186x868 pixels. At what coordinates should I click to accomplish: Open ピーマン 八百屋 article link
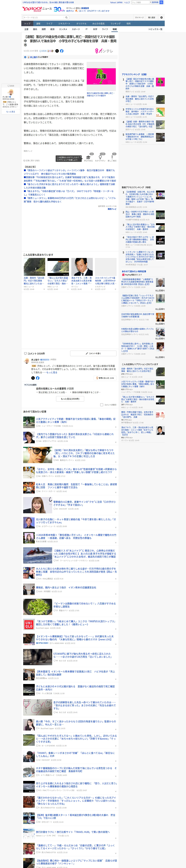click(85, 605)
